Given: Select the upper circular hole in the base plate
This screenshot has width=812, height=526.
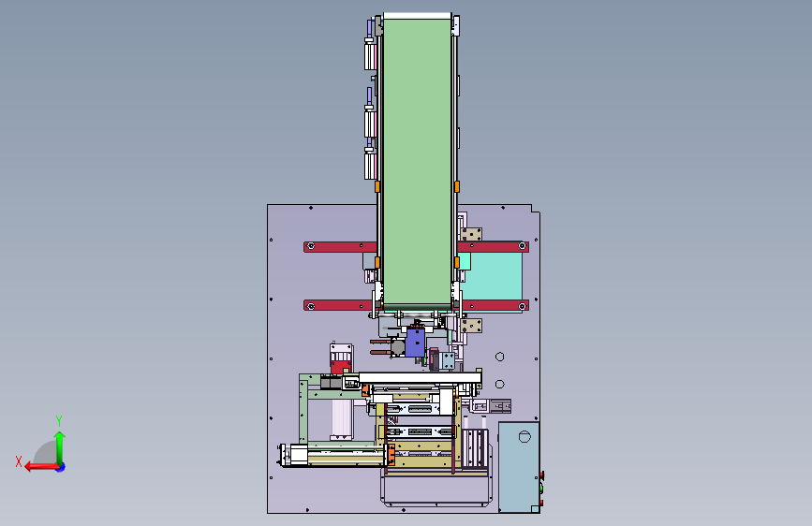Looking at the screenshot, I should point(500,357).
